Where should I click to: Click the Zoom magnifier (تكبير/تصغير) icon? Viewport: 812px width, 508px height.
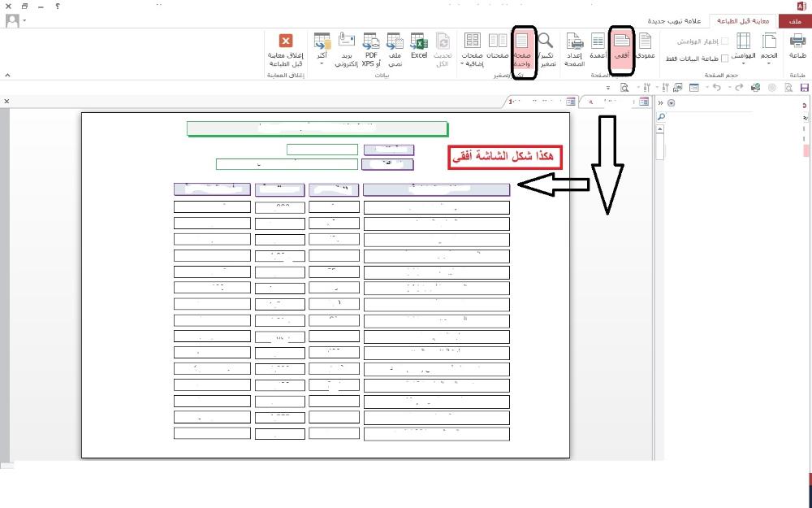coord(546,47)
